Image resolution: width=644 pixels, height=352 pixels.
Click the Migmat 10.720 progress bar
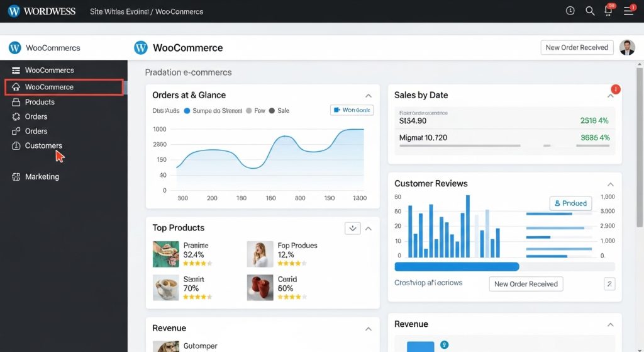click(x=504, y=145)
